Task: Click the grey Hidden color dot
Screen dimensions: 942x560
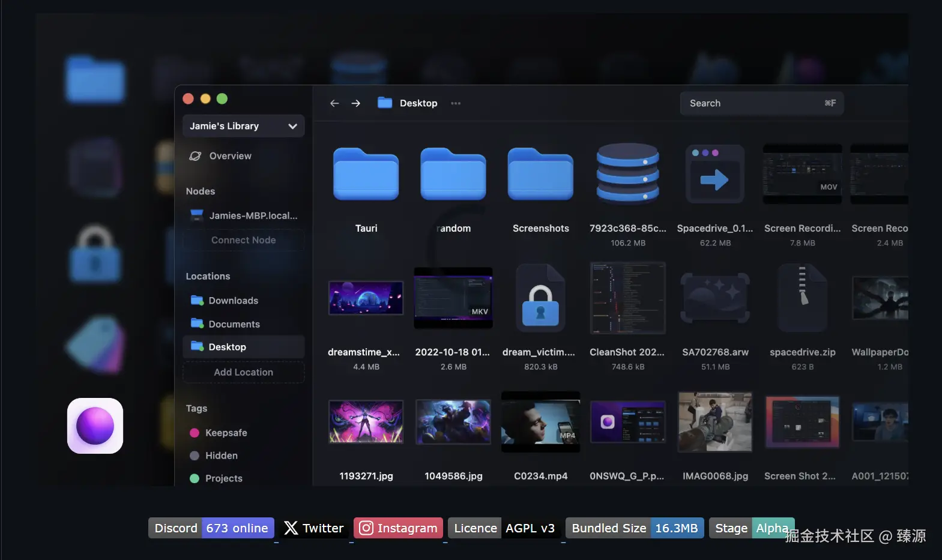Action: [195, 456]
